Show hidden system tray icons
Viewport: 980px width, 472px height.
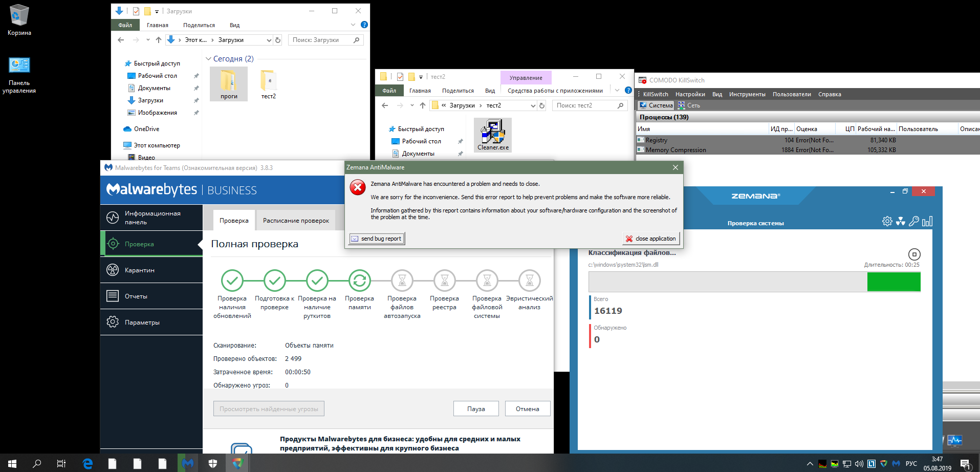tap(810, 464)
